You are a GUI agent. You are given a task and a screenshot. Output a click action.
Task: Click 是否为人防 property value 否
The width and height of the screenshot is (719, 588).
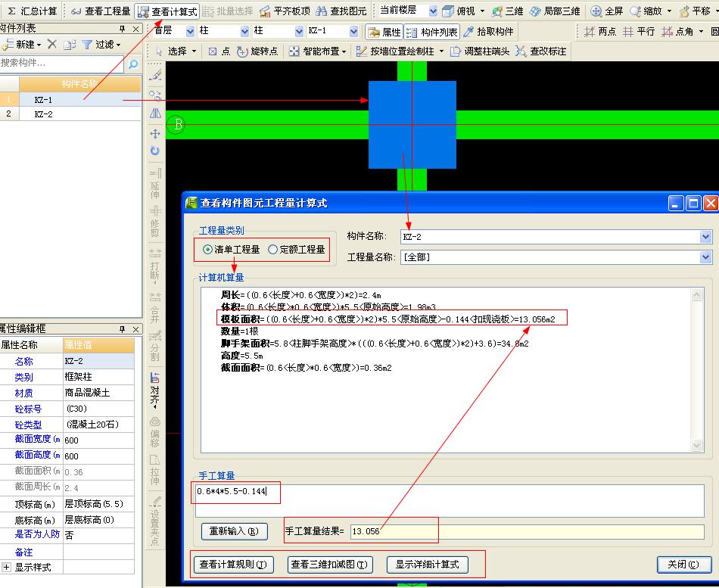[98, 535]
